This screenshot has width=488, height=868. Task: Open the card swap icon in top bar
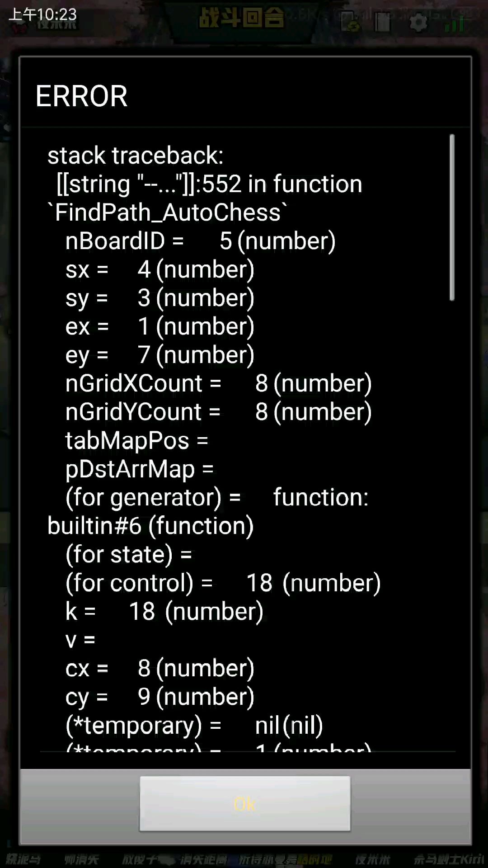350,22
